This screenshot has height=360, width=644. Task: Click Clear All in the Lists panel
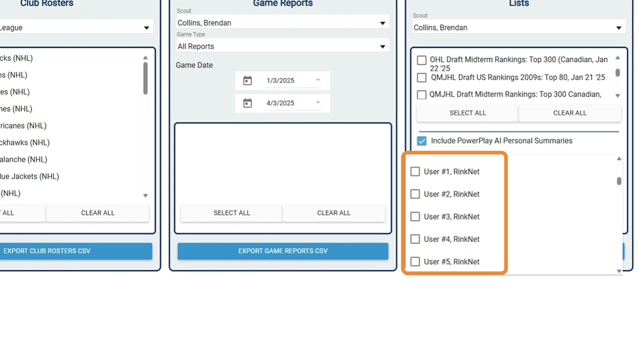tap(569, 113)
